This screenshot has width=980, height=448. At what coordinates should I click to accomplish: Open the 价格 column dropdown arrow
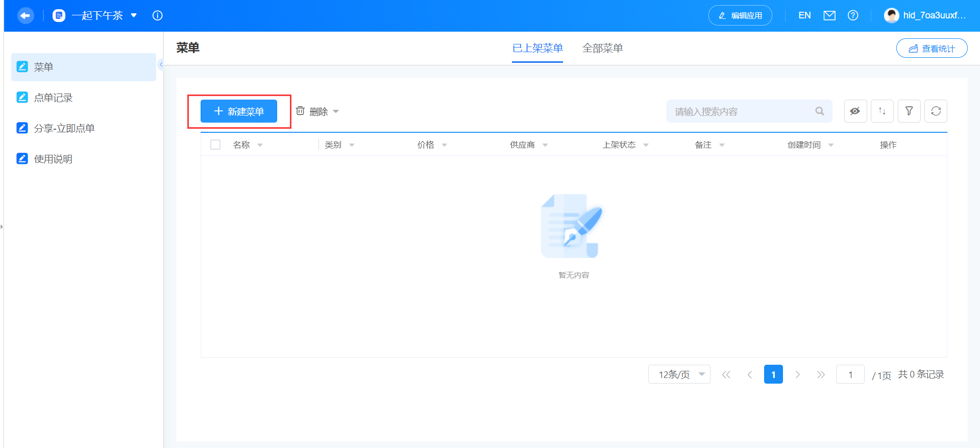click(x=444, y=145)
